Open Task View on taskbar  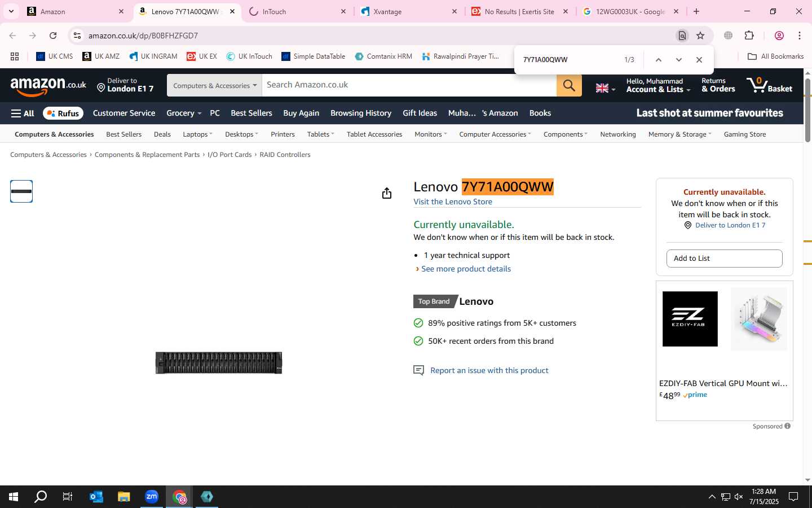tap(68, 497)
